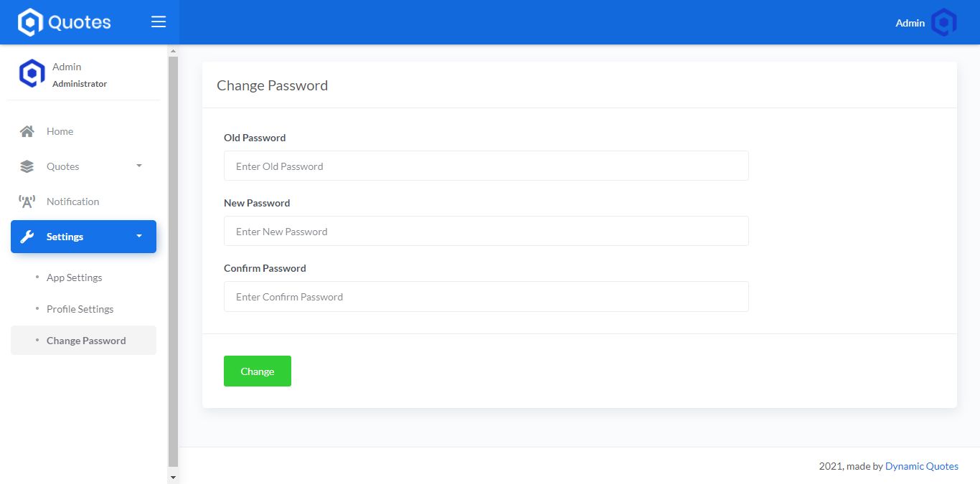Image resolution: width=980 pixels, height=484 pixels.
Task: Open the Admin user menu
Action: click(910, 23)
